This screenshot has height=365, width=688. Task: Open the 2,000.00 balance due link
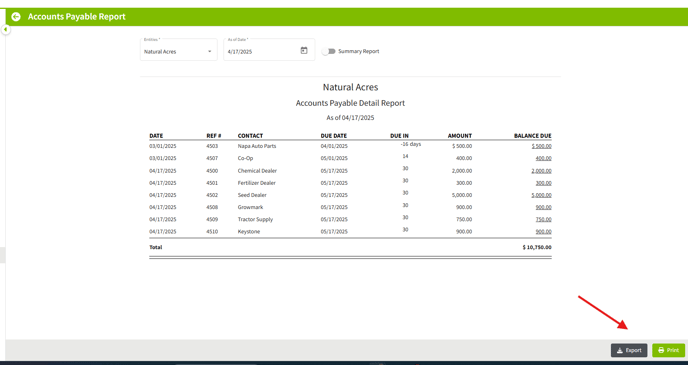point(541,171)
